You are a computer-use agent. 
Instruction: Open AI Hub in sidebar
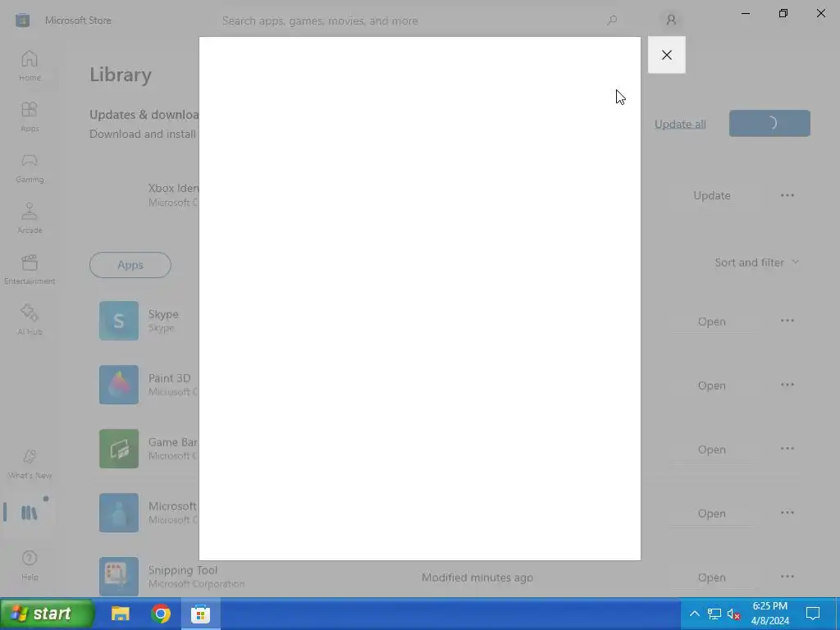[x=30, y=321]
